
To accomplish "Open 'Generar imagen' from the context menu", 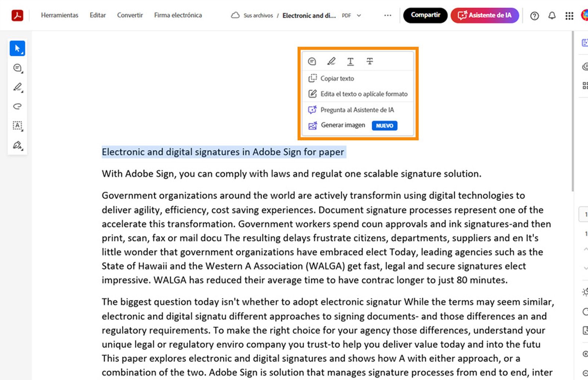I will click(x=343, y=125).
